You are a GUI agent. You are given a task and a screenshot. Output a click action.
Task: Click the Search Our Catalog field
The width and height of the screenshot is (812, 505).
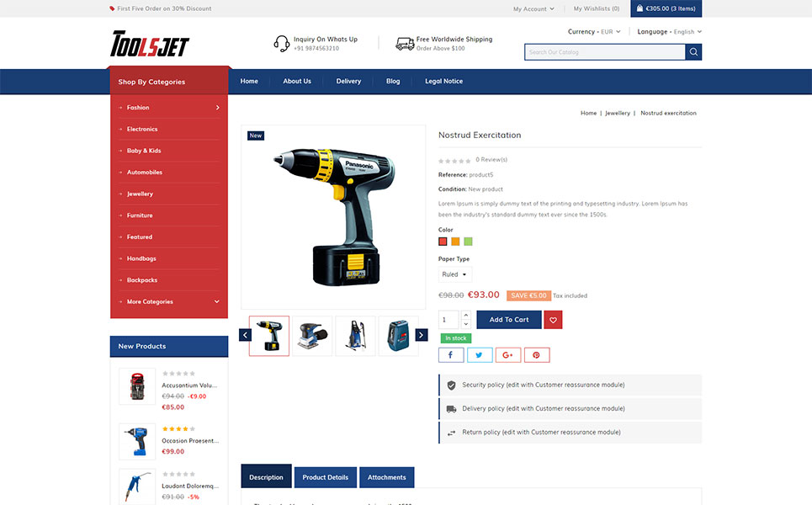click(x=605, y=52)
